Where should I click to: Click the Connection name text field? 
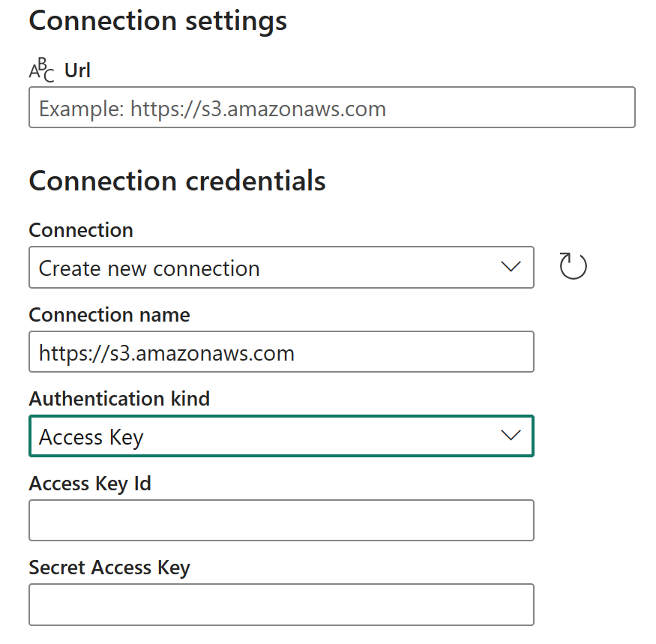[281, 352]
